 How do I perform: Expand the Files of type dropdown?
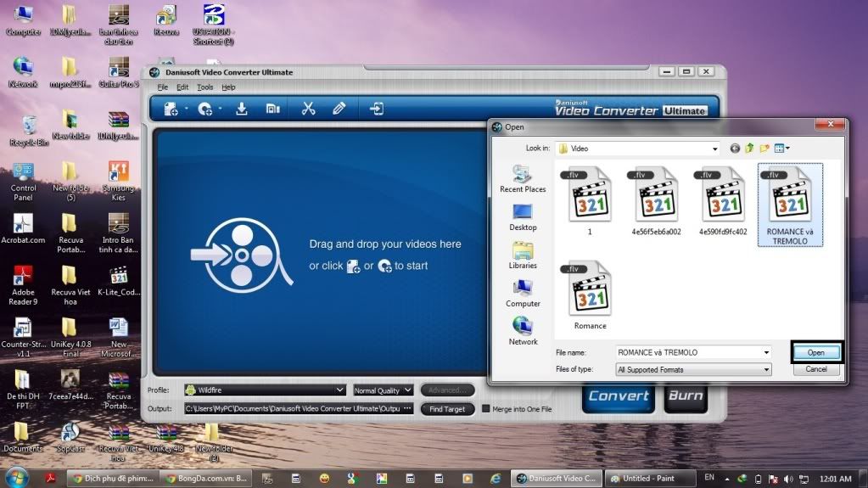(x=766, y=369)
